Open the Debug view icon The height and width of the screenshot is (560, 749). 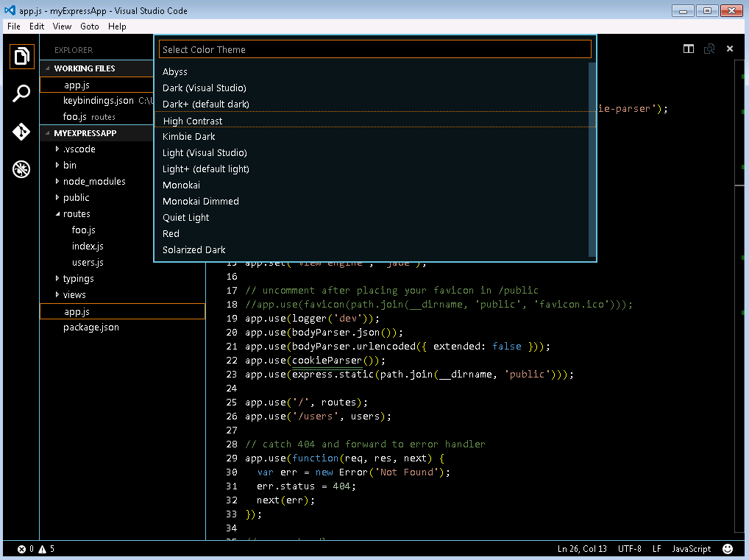tap(21, 170)
